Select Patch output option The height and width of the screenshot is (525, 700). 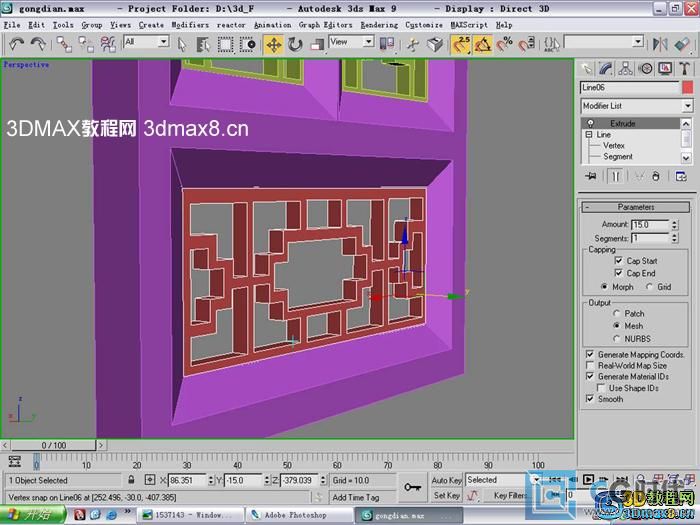617,313
